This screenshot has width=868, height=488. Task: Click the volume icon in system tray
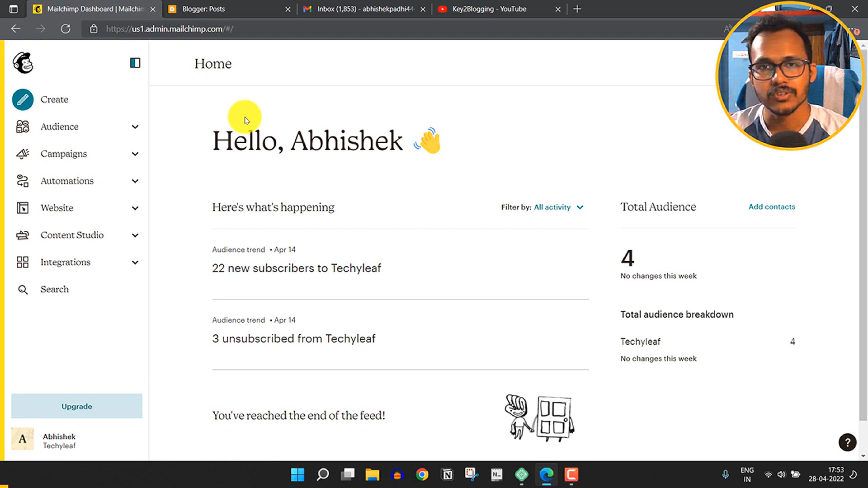tap(782, 475)
